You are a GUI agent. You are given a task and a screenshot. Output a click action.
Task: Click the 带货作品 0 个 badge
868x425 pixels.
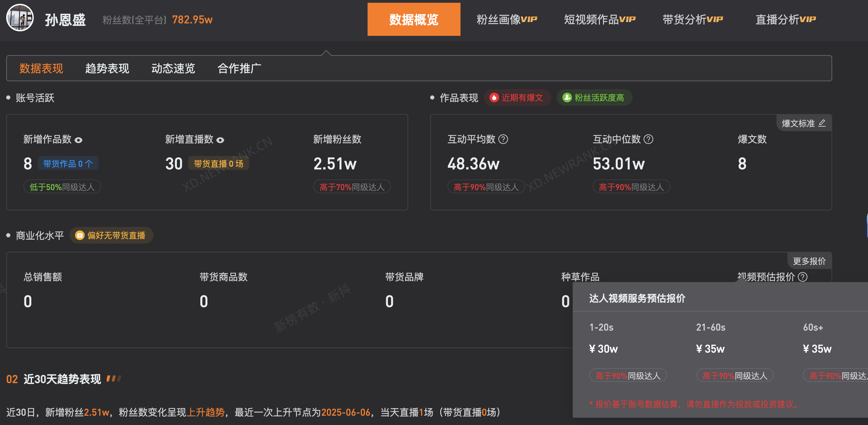pos(68,164)
